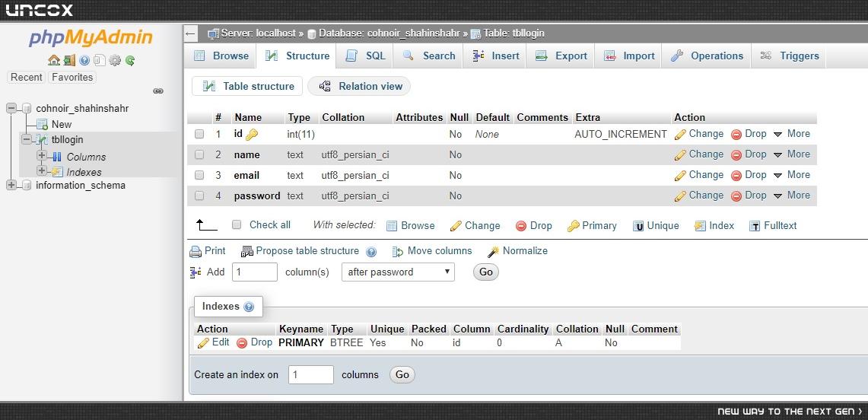This screenshot has height=420, width=868.
Task: Collapse the cohnoir_shahinshahr database node
Action: pyautogui.click(x=11, y=109)
